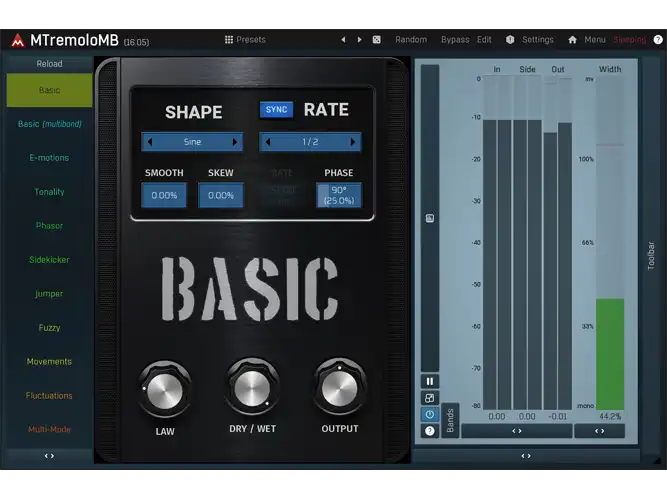Click the SMOOTH 0.00% value field
The height and width of the screenshot is (500, 667).
(x=164, y=195)
